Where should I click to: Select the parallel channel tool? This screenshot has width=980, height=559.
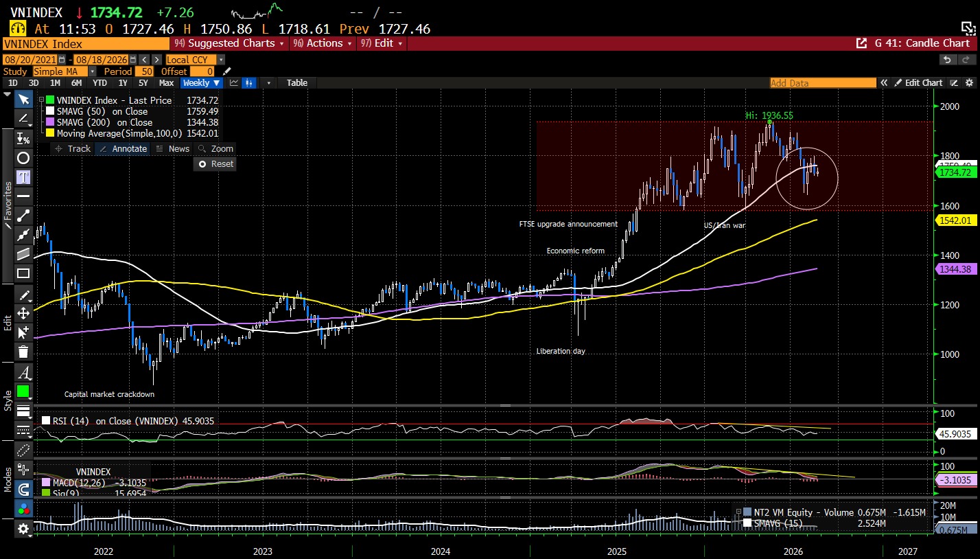[23, 254]
